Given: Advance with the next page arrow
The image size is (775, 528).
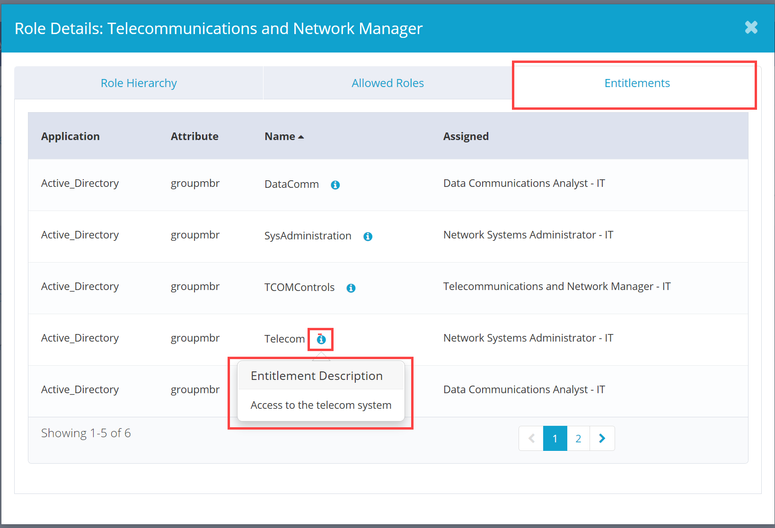Looking at the screenshot, I should [602, 438].
